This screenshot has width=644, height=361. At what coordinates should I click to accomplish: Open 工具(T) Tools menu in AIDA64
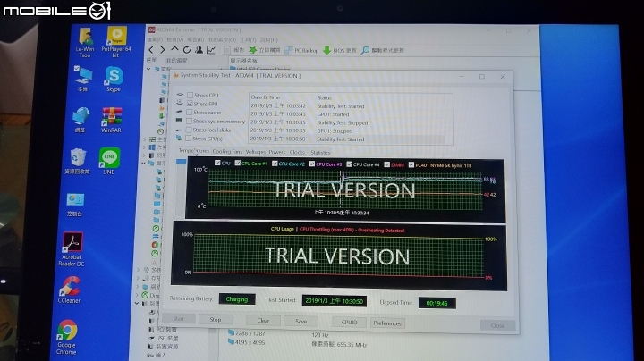(248, 40)
